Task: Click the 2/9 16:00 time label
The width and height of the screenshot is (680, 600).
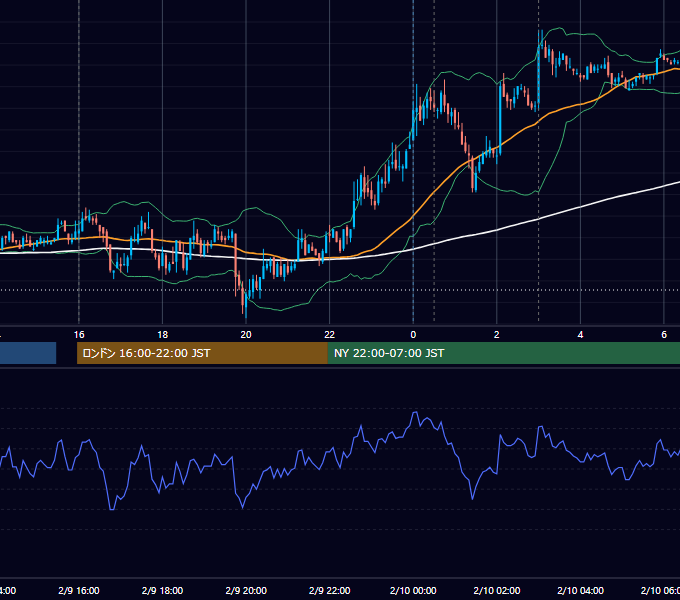Action: tap(79, 590)
